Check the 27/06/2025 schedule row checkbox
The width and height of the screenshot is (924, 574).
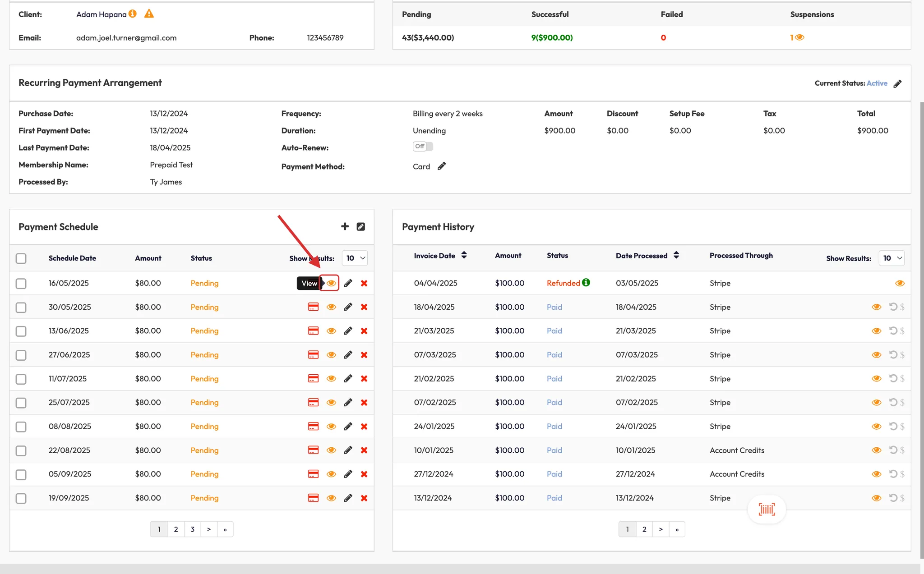click(x=21, y=355)
